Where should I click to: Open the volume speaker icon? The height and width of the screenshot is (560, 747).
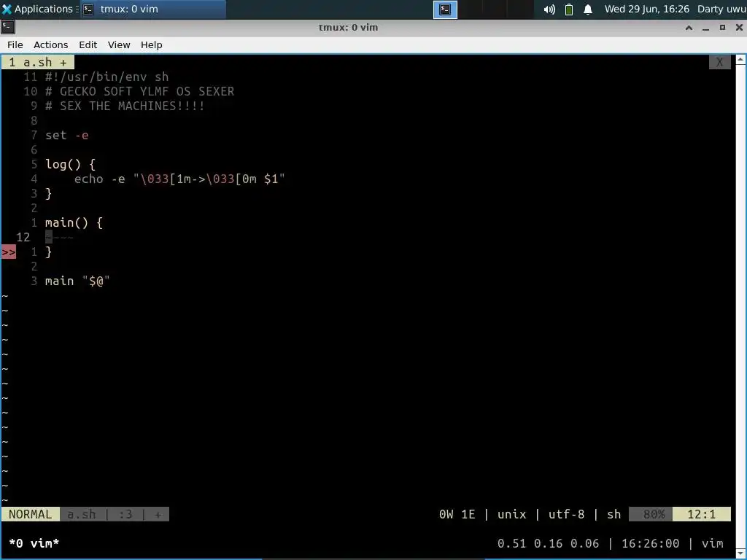(x=549, y=9)
